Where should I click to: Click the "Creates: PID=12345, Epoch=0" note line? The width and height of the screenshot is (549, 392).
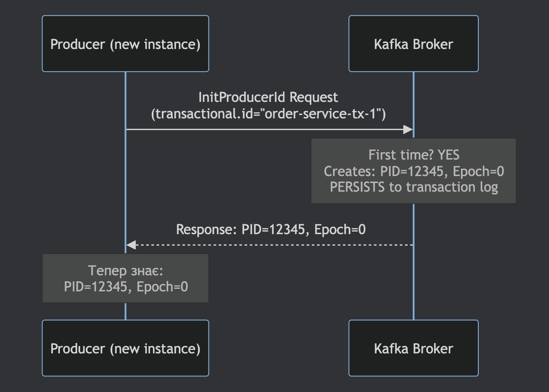pyautogui.click(x=413, y=171)
